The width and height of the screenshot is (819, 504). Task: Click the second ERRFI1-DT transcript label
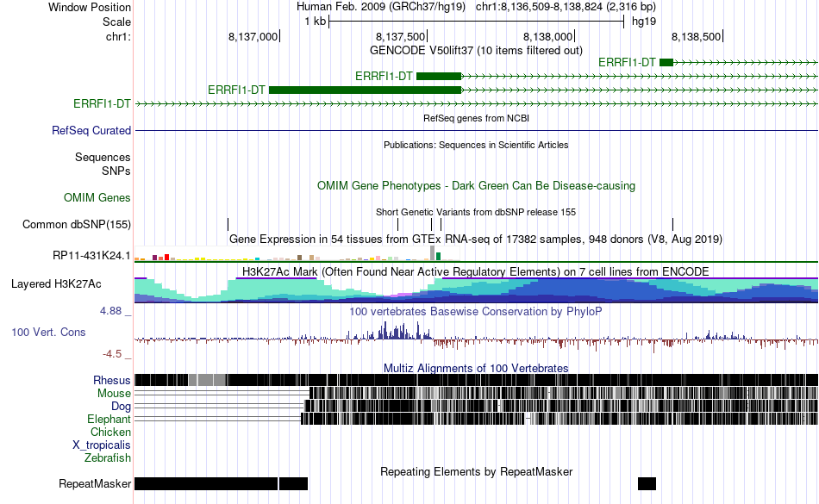click(x=384, y=76)
